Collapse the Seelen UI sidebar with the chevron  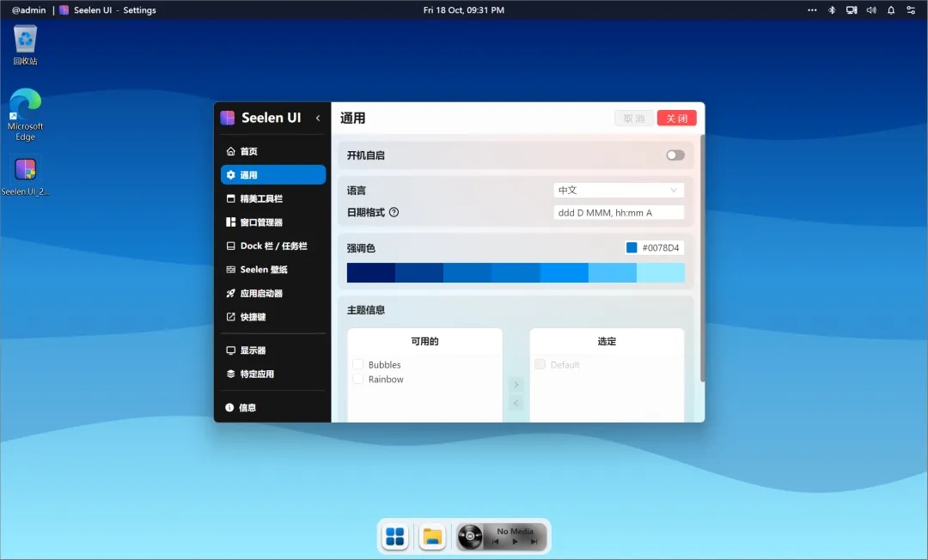tap(318, 119)
